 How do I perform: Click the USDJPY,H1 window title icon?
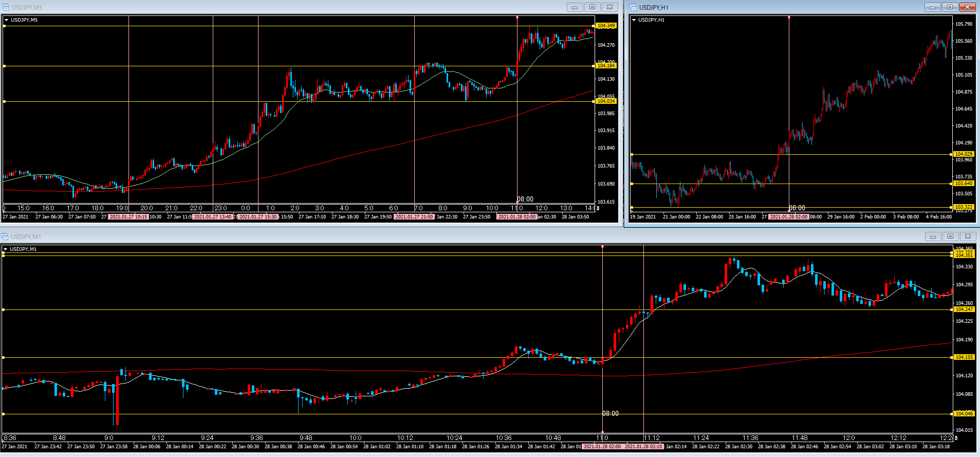[633, 7]
